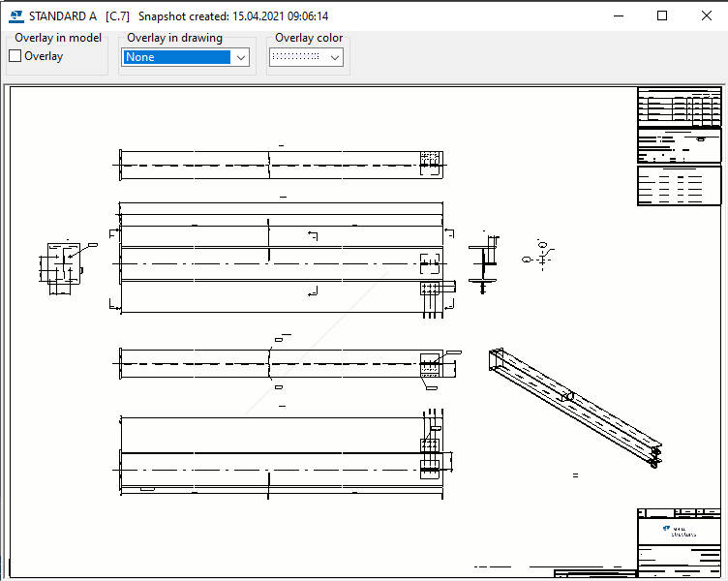Screen dimensions: 728x581
Task: Click the Tekla application icon in title bar
Action: (15, 15)
